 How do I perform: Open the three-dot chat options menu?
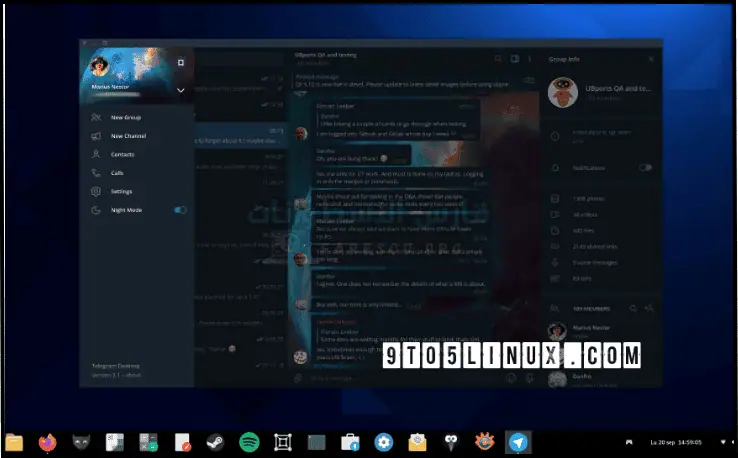[529, 59]
